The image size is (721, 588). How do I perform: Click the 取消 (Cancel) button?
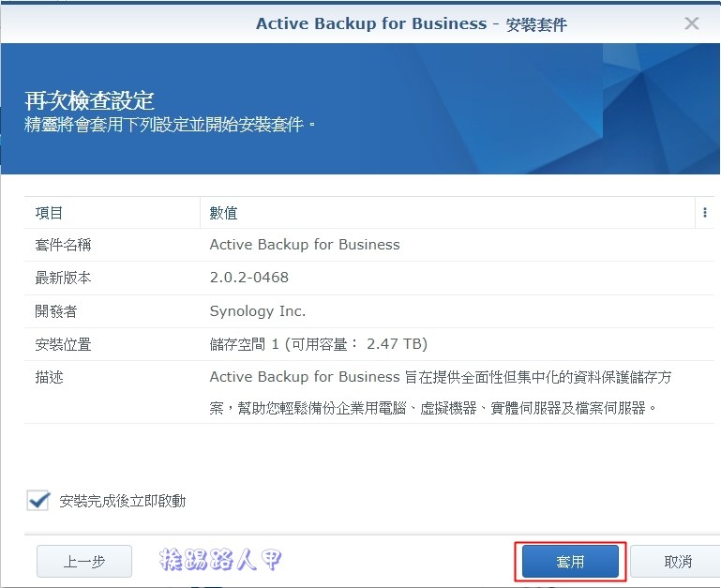click(677, 562)
